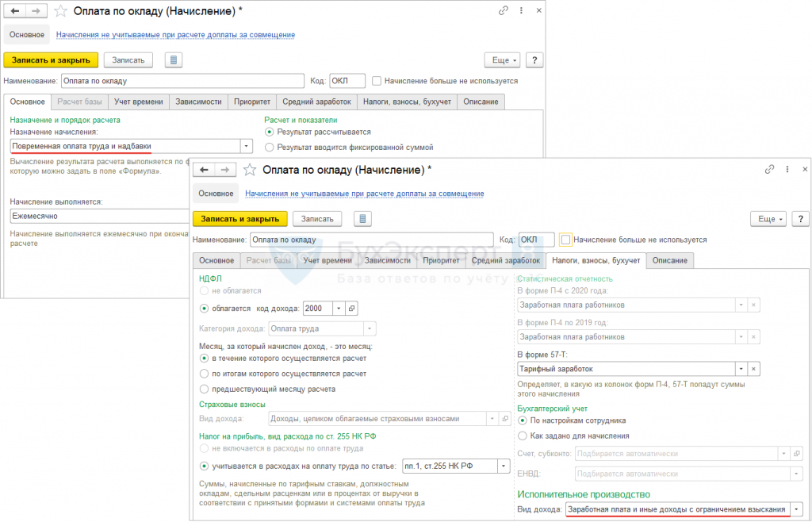Star favorite icon in rear window
The width and height of the screenshot is (812, 522).
click(60, 11)
